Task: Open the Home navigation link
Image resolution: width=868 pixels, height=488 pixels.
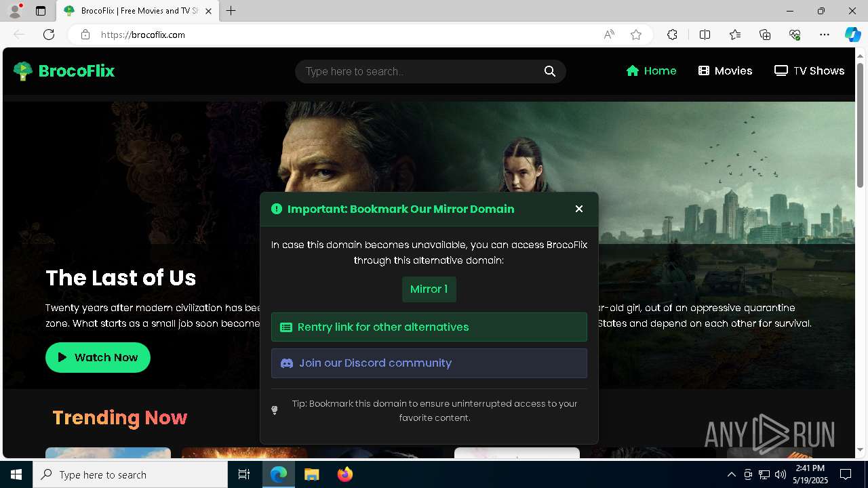Action: click(x=651, y=70)
